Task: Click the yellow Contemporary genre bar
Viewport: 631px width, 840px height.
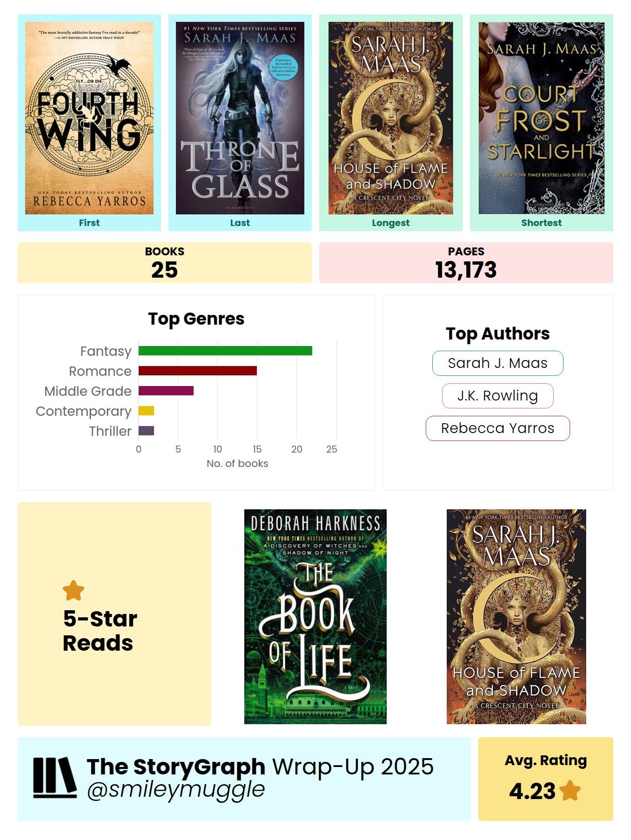Action: (x=146, y=411)
